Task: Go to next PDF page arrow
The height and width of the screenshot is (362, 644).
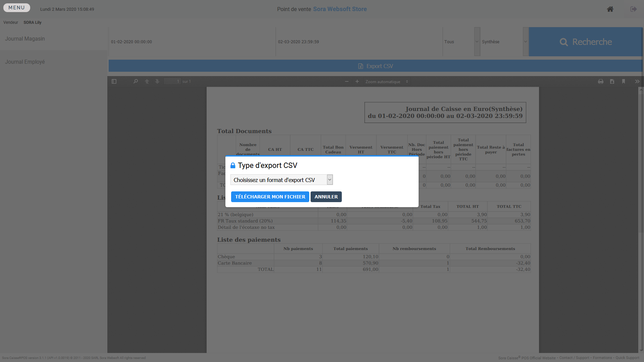Action: point(157,81)
